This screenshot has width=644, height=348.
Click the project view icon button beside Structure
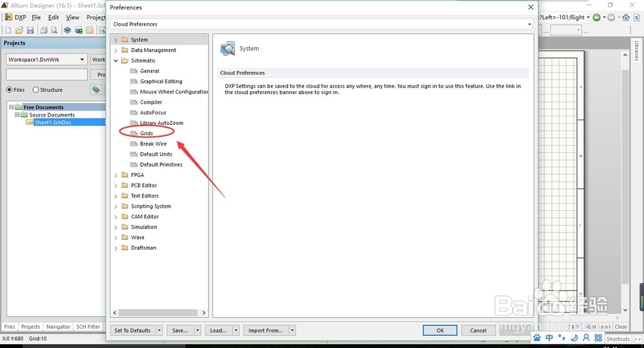point(96,89)
